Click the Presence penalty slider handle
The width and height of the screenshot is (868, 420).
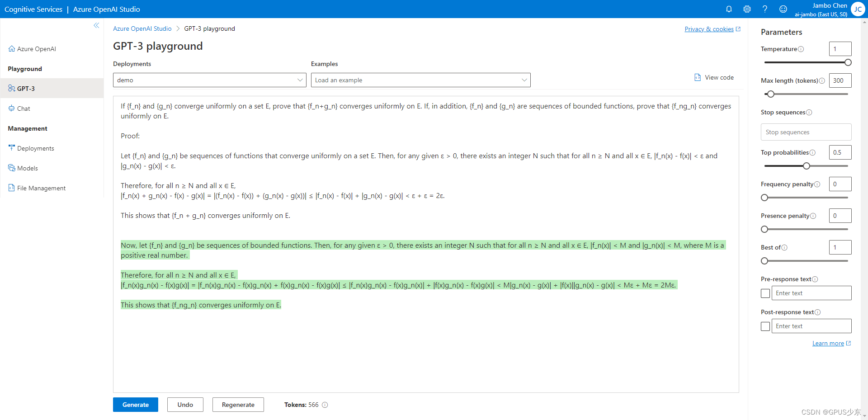pyautogui.click(x=764, y=229)
